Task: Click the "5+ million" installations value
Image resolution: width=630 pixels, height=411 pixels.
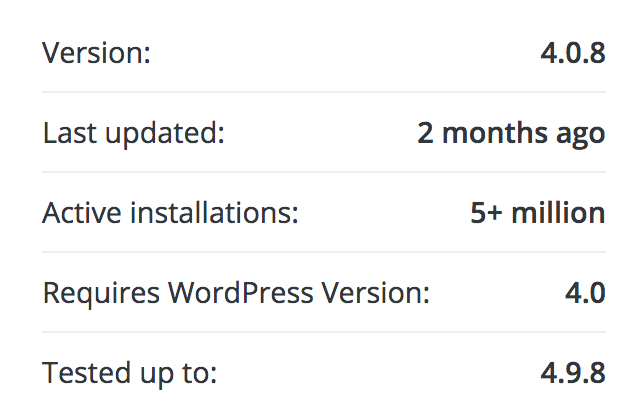Action: click(x=537, y=213)
